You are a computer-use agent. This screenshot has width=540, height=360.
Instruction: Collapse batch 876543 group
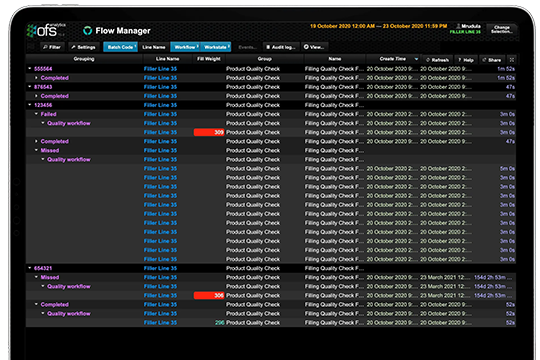tap(30, 87)
